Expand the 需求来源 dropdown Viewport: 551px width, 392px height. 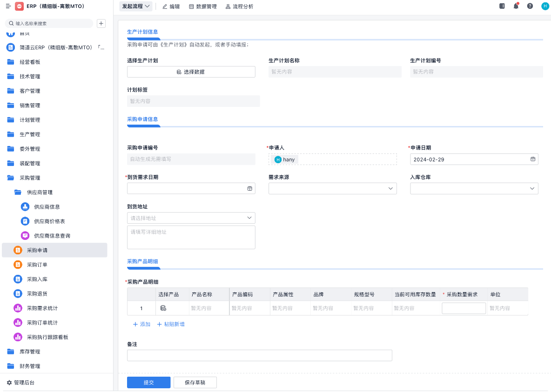coord(333,188)
